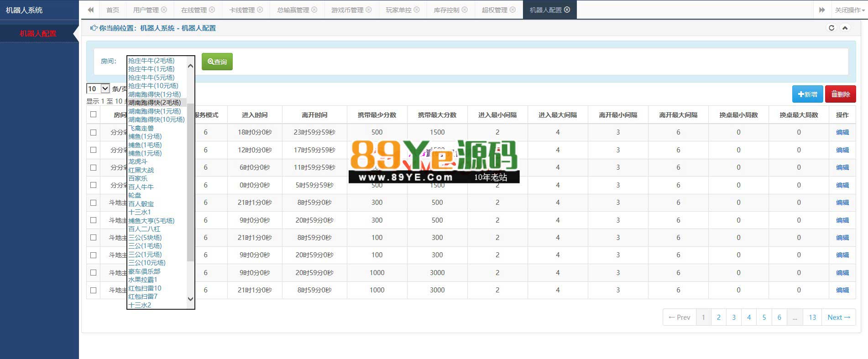
Task: Check the last table row checkbox
Action: click(x=94, y=290)
